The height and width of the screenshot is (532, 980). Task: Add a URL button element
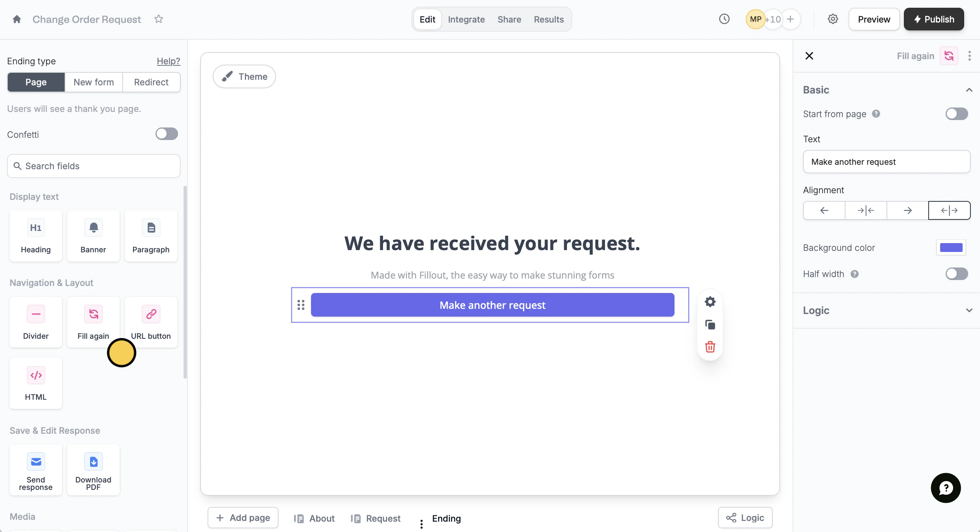(x=151, y=322)
